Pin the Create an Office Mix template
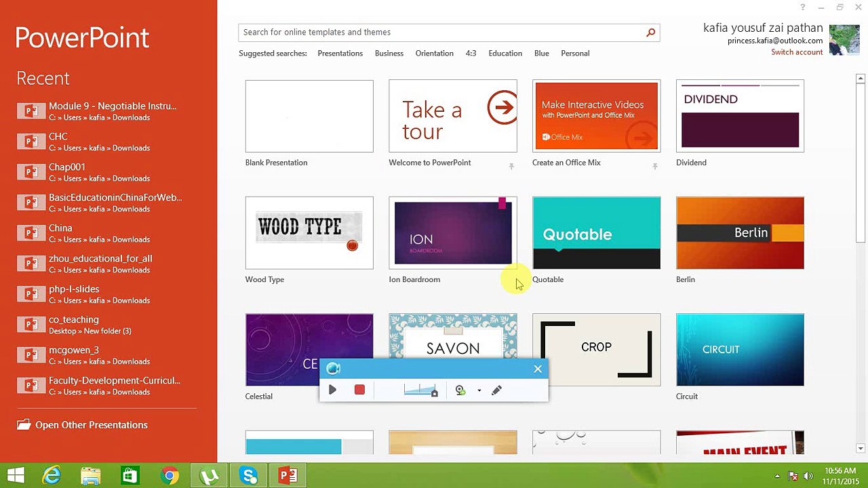The image size is (868, 488). (x=655, y=166)
